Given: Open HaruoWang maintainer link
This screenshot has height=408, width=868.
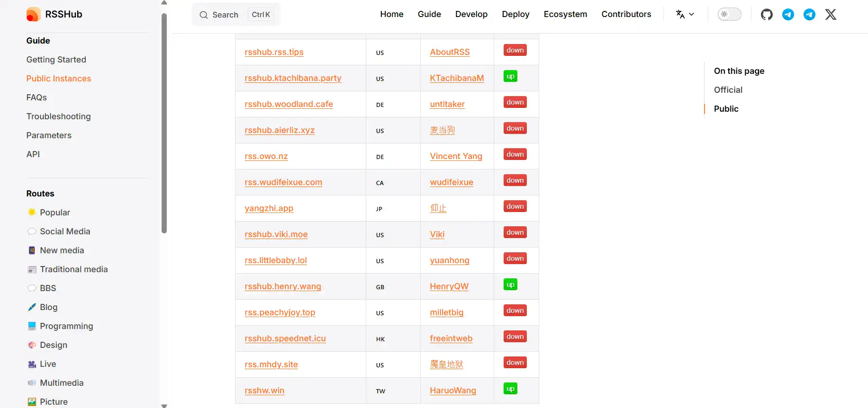Looking at the screenshot, I should point(453,390).
